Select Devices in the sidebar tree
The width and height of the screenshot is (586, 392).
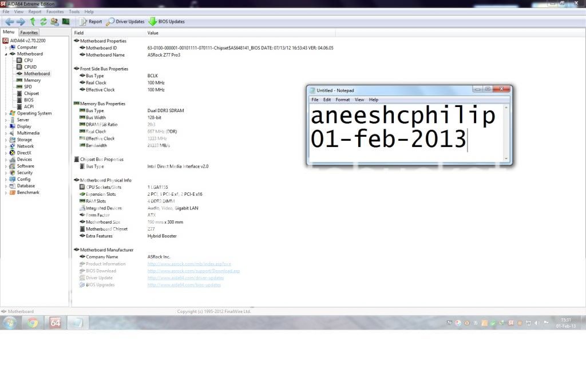tap(24, 160)
